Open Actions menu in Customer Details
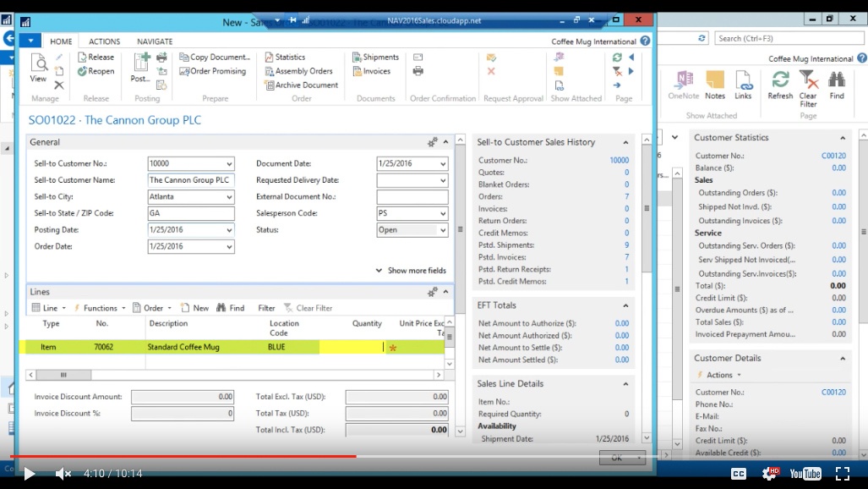This screenshot has width=868, height=489. coord(719,376)
